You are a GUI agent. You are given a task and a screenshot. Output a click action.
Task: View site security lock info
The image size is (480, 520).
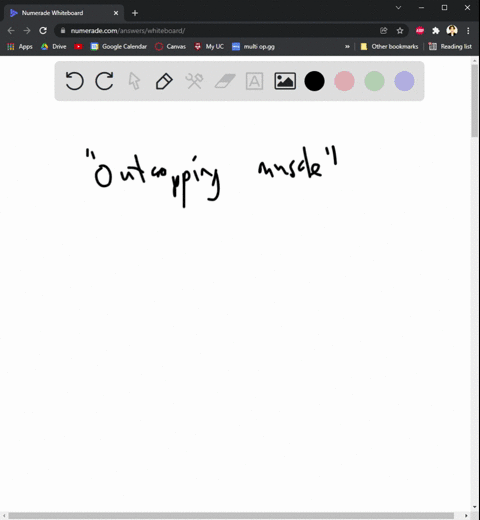point(63,31)
